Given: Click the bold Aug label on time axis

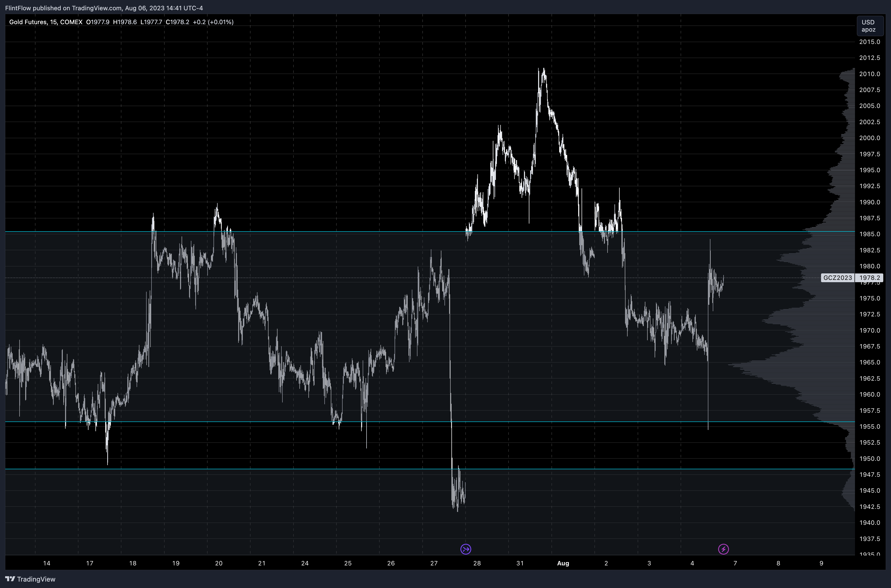Looking at the screenshot, I should pos(563,563).
